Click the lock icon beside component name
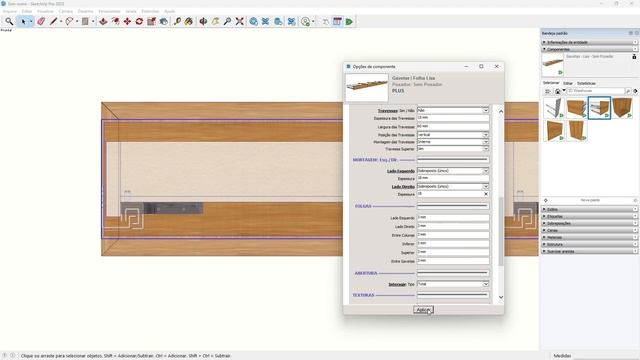Image resolution: width=640 pixels, height=360 pixels. [x=634, y=56]
